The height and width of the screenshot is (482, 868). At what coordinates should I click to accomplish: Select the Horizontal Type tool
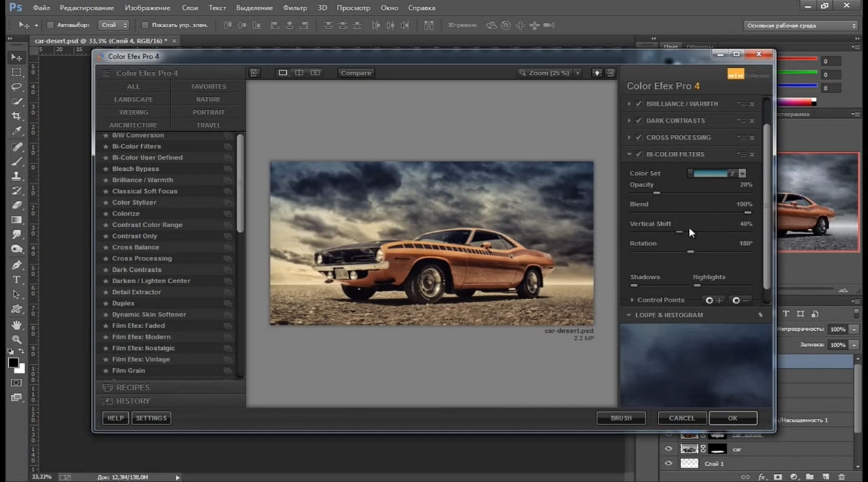(17, 279)
